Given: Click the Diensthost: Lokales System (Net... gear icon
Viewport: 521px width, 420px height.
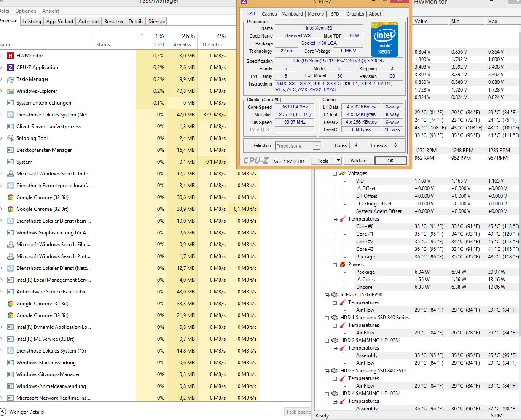Looking at the screenshot, I should pyautogui.click(x=11, y=115).
